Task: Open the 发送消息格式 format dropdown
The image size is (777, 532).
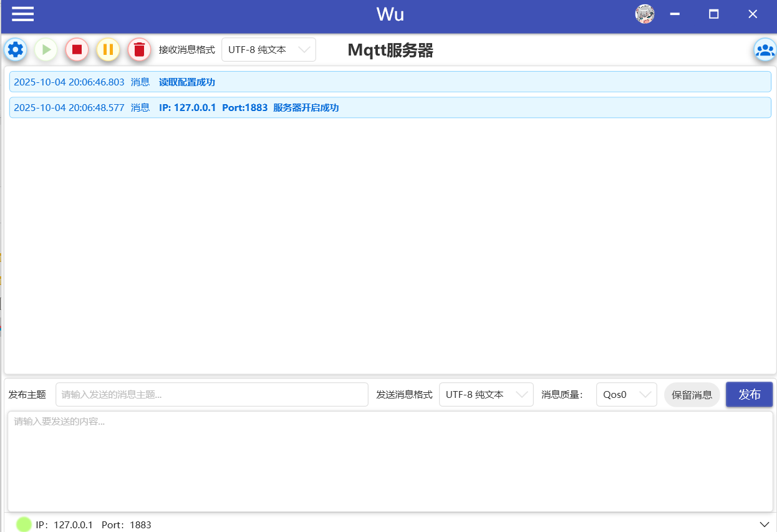Action: 486,394
